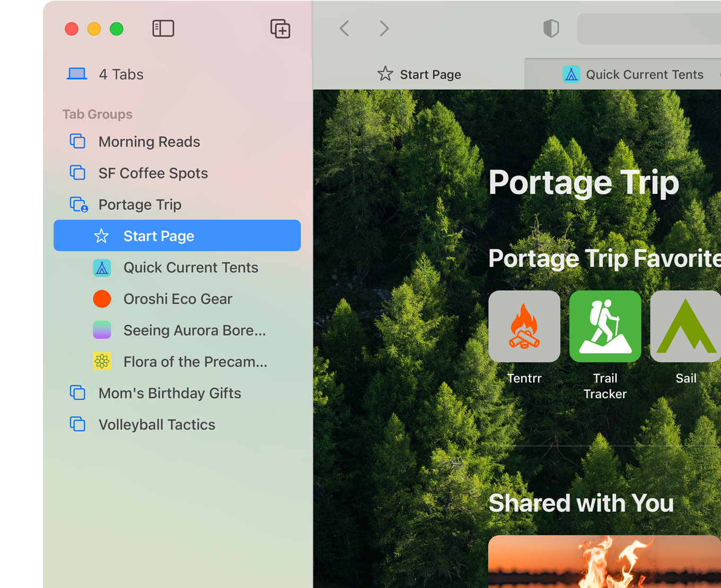Select 4 Tabs in the sidebar
The height and width of the screenshot is (588, 721).
pyautogui.click(x=121, y=74)
